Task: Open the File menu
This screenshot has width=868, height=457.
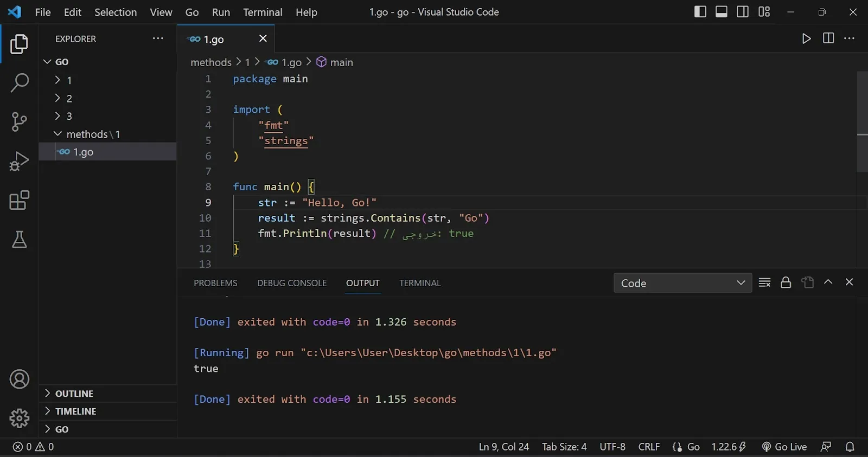Action: click(x=43, y=12)
